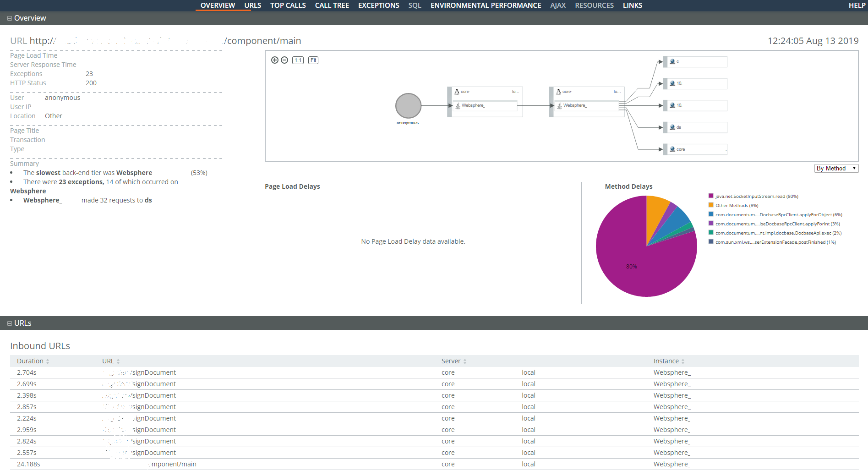The width and height of the screenshot is (868, 476).
Task: Click the java.net.SocketInputStream.read legend swatch
Action: [x=711, y=196]
